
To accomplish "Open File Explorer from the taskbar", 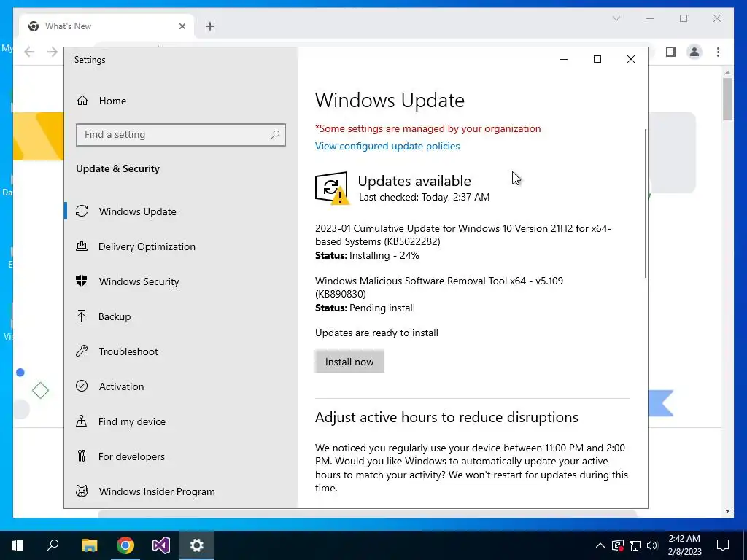I will 89,545.
